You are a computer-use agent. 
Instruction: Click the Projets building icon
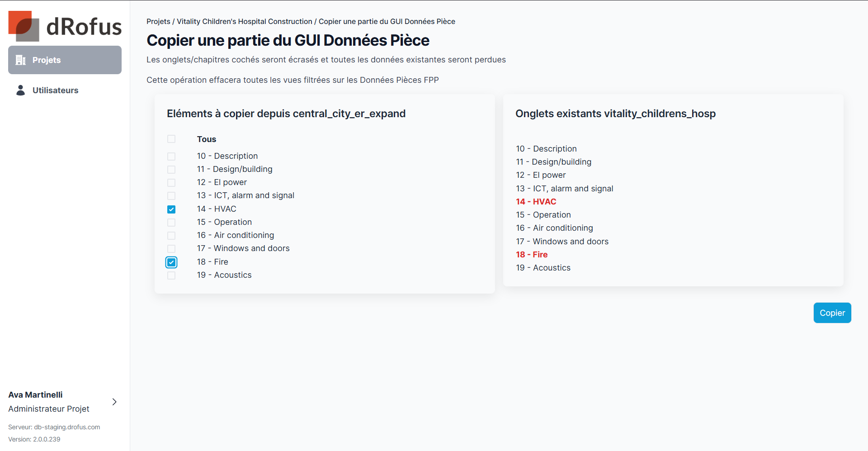coord(21,60)
